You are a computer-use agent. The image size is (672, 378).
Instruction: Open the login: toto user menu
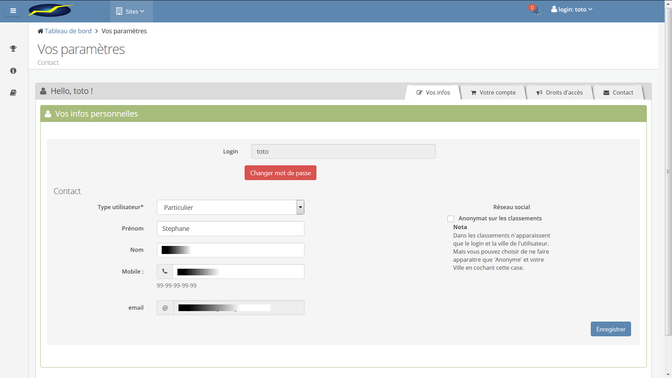(x=572, y=9)
